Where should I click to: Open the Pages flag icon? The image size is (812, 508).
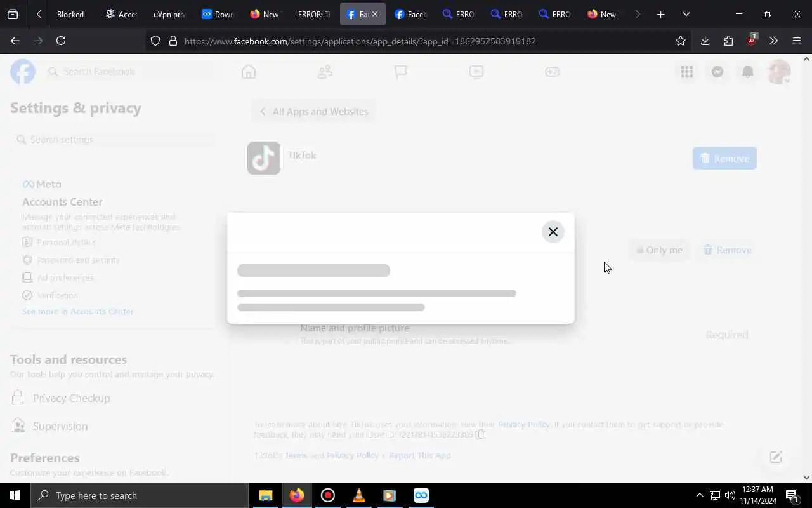point(400,72)
